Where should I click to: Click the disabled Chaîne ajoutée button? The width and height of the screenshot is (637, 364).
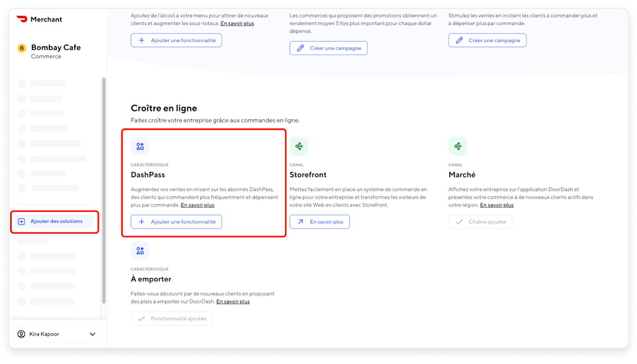click(480, 222)
